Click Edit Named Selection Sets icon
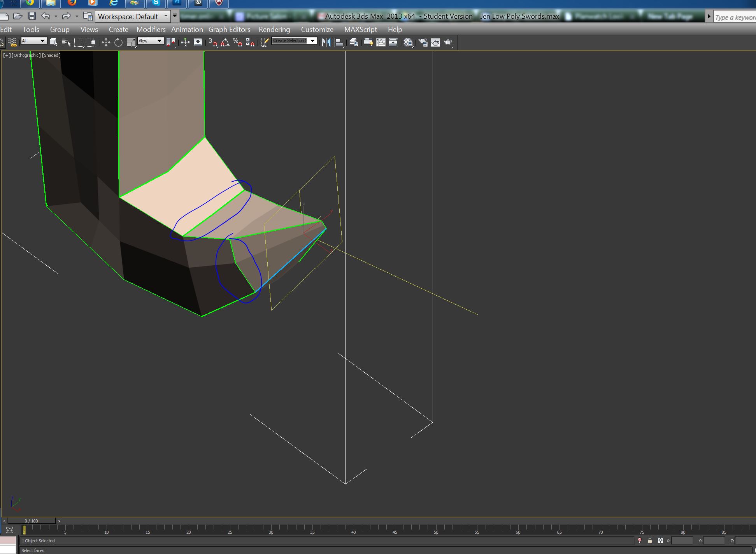Viewport: 756px width, 554px height. coord(264,42)
